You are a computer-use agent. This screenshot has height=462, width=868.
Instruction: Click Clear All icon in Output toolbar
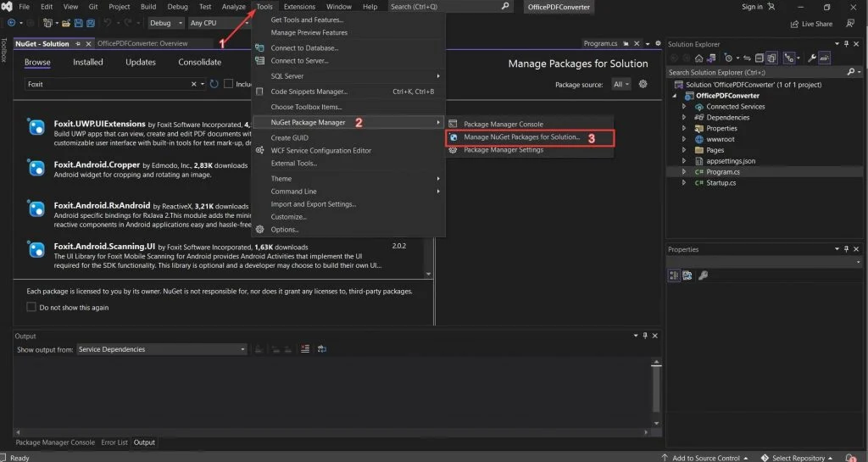[305, 348]
